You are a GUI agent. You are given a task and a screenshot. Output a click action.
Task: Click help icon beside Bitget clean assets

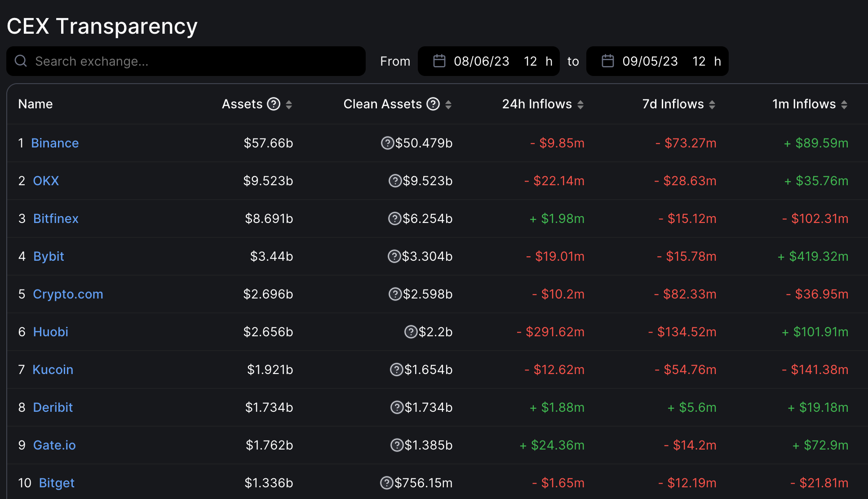[386, 483]
